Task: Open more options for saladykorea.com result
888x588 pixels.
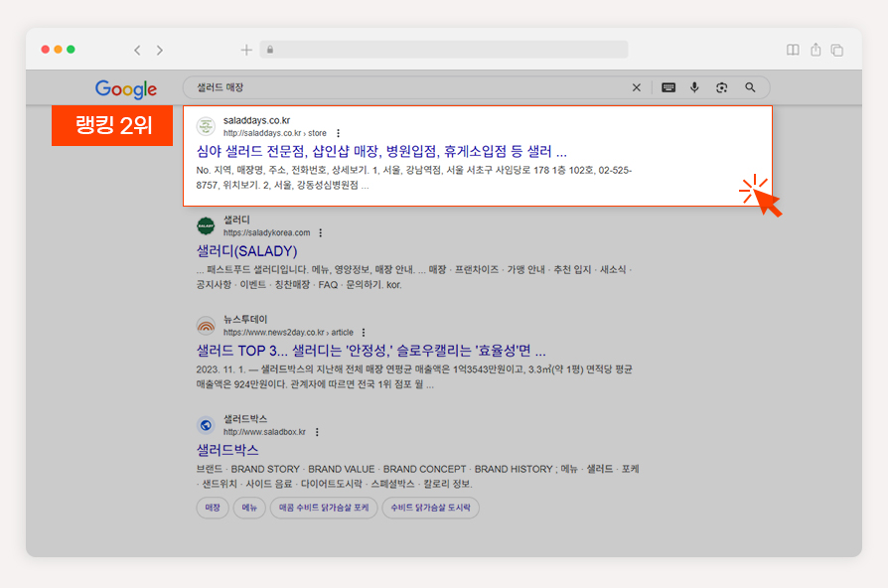Action: pyautogui.click(x=321, y=232)
